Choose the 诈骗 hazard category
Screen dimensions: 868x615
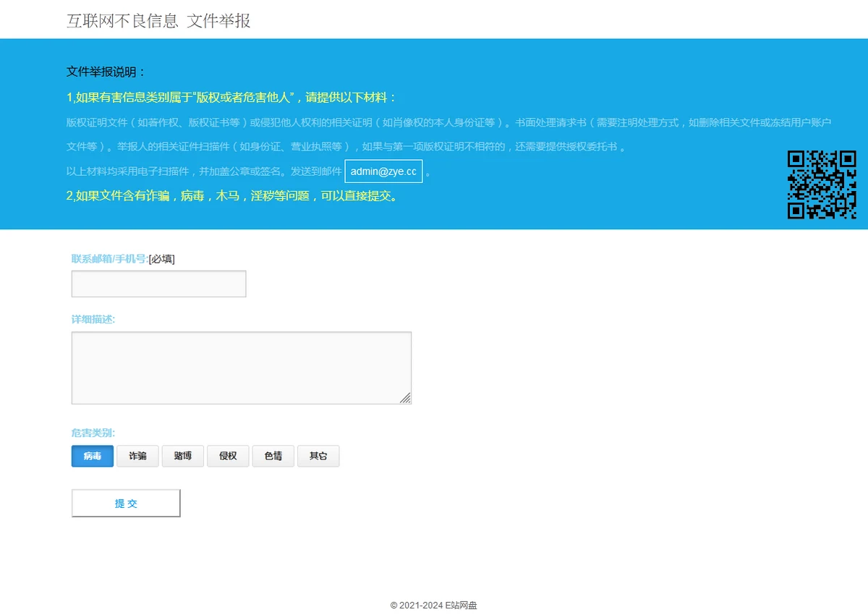tap(137, 456)
